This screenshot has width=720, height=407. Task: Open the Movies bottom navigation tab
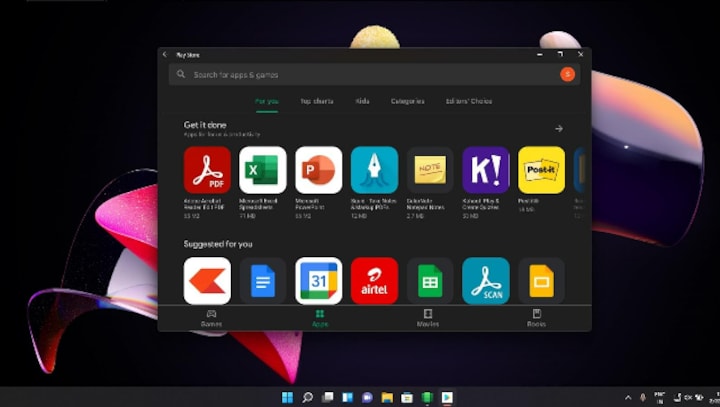428,318
